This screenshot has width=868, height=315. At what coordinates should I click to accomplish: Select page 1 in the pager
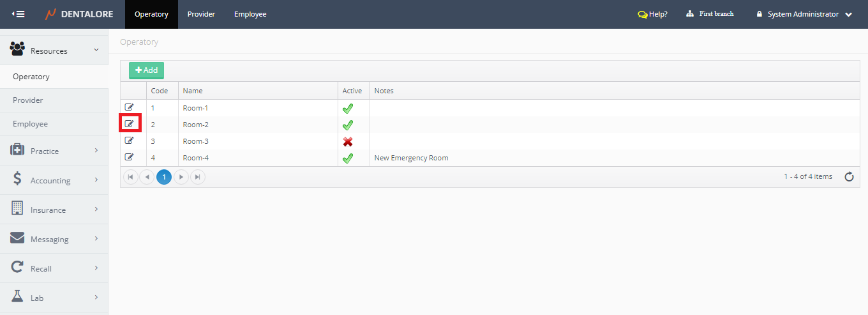tap(164, 177)
